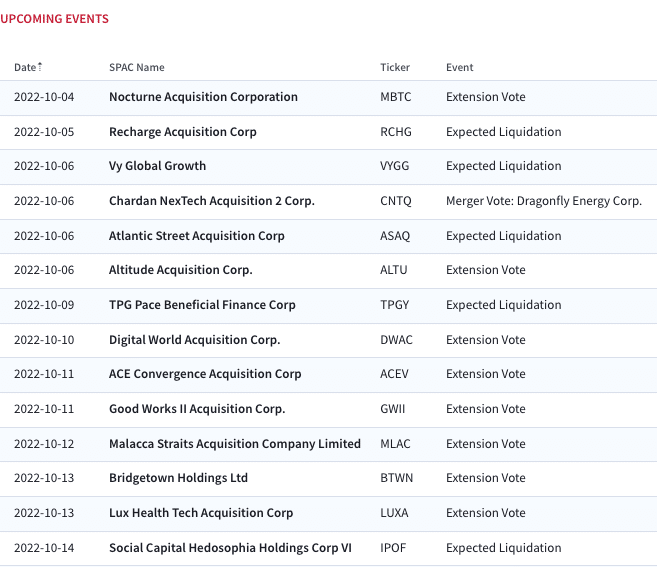Click the SPAC Name column header

point(137,67)
